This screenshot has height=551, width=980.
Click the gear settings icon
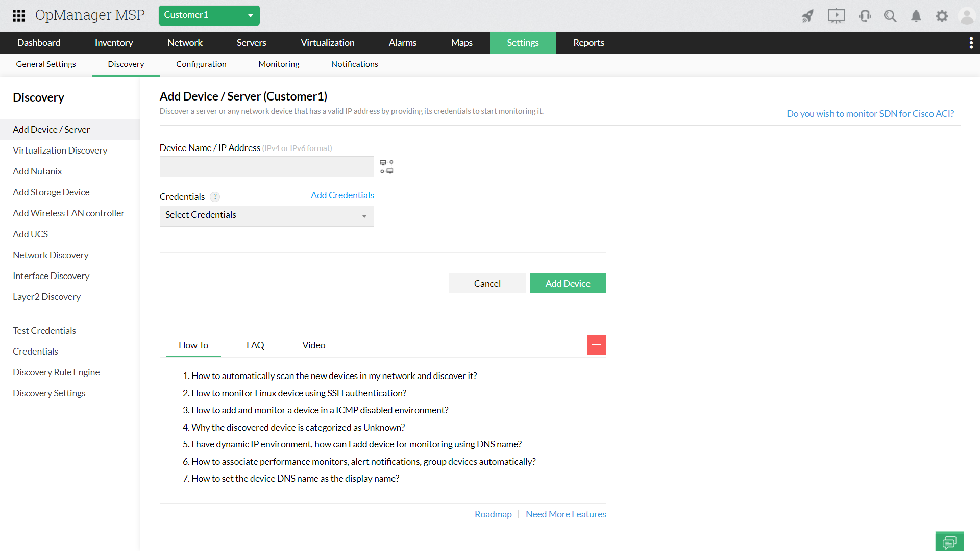(x=942, y=16)
